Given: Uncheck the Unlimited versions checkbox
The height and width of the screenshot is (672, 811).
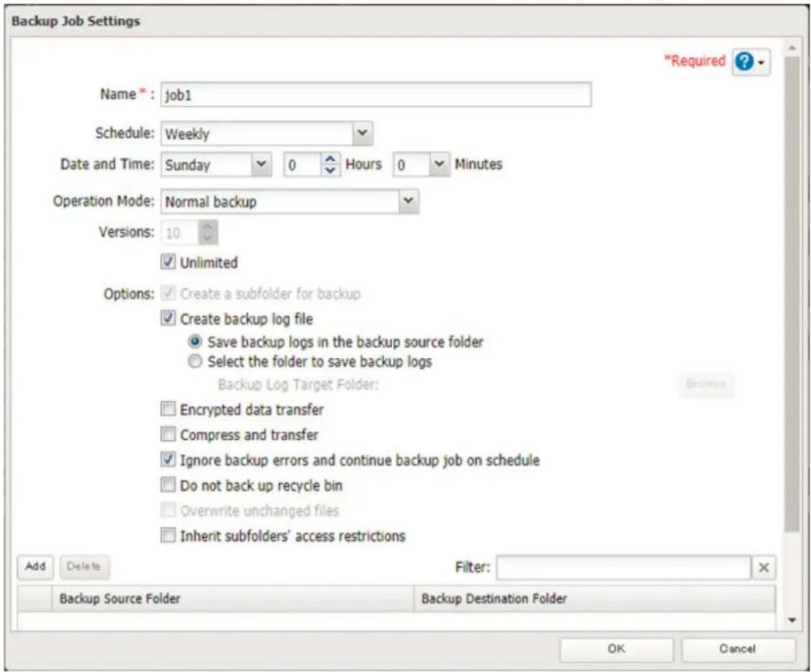Looking at the screenshot, I should click(x=168, y=262).
